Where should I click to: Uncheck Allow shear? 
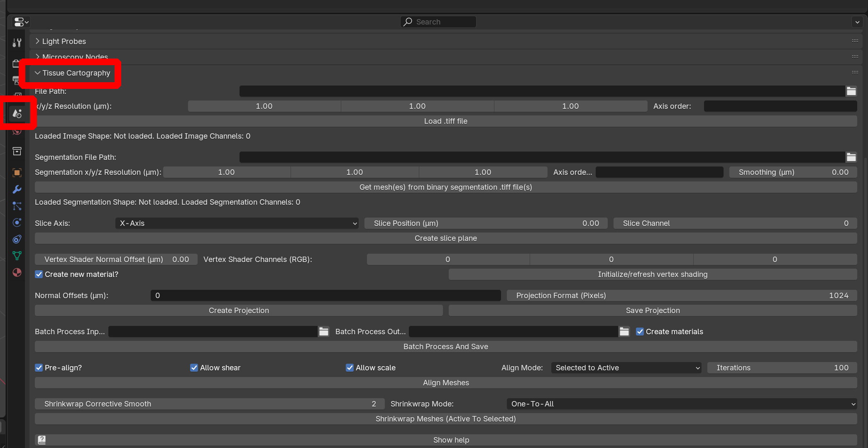[194, 368]
